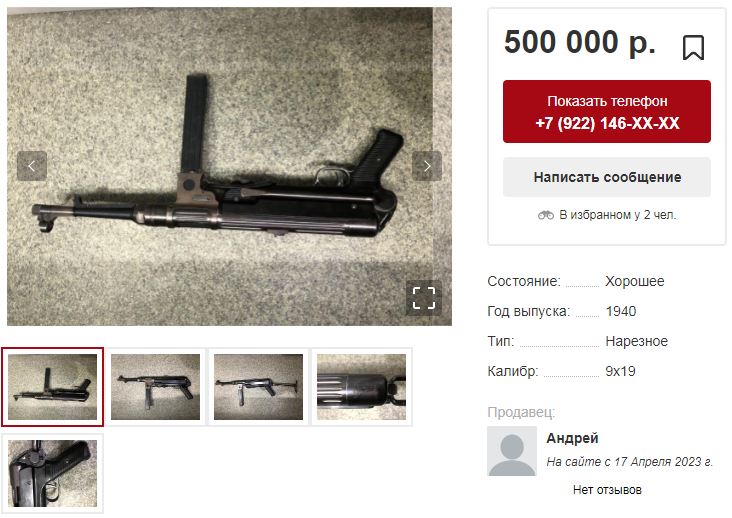Screen dimensions: 732x518
Task: Bookmark this listing with the flag icon
Action: pos(693,47)
